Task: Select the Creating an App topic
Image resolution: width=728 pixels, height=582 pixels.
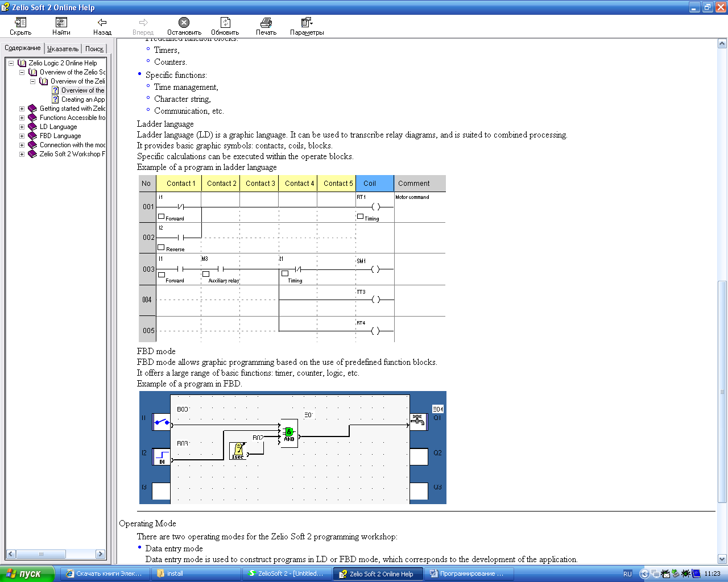Action: coord(83,99)
